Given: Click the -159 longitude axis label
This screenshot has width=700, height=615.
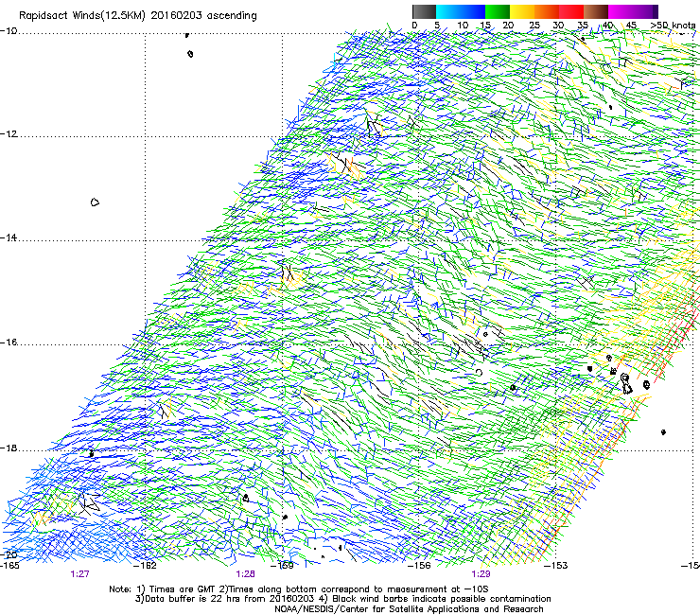Looking at the screenshot, I should tap(283, 566).
